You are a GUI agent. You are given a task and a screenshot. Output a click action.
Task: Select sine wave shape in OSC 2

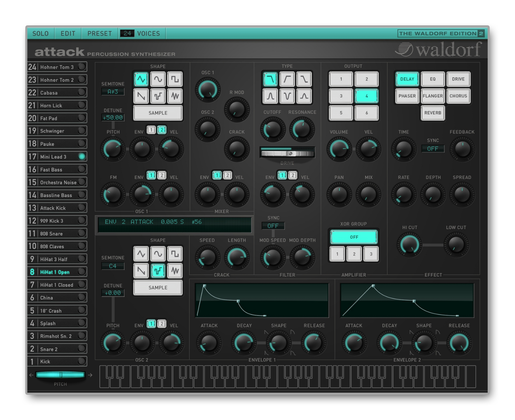[158, 254]
